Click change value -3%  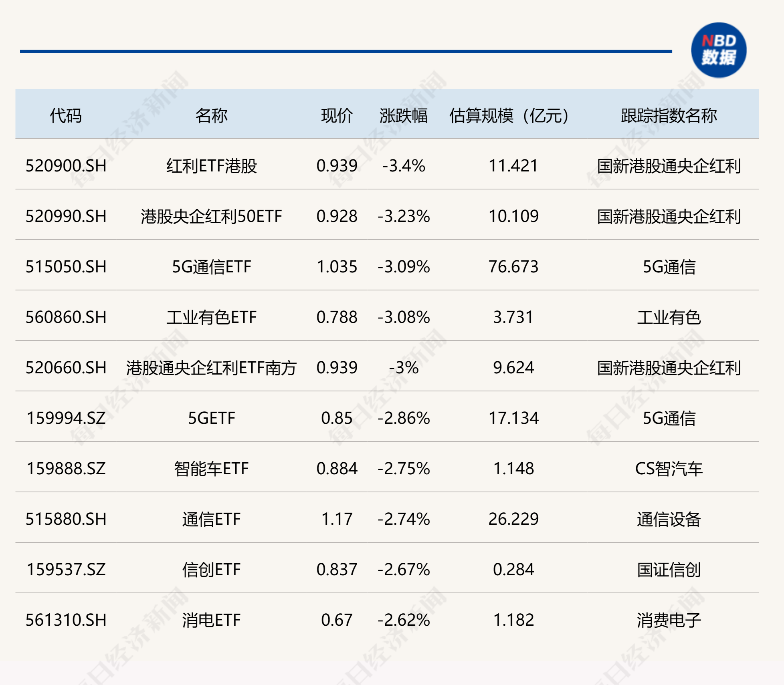[404, 368]
